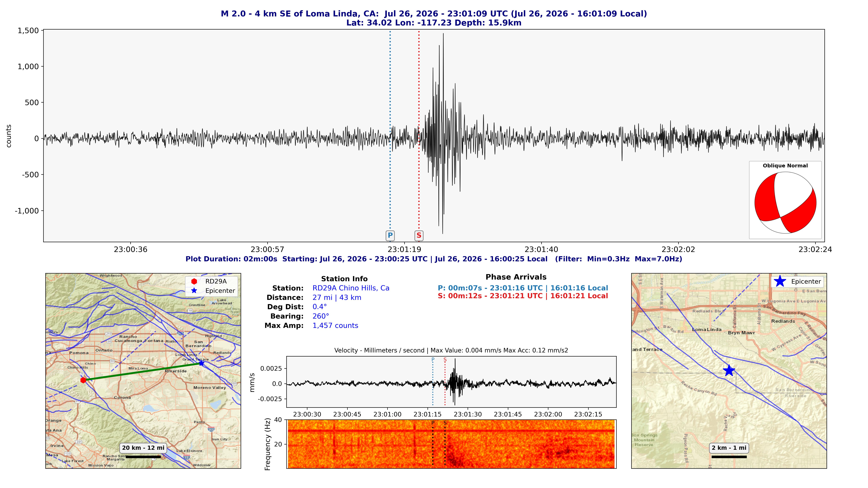This screenshot has width=868, height=488.
Task: Click the '23:02:02' tick on the seismogram time axis
Action: click(x=678, y=250)
